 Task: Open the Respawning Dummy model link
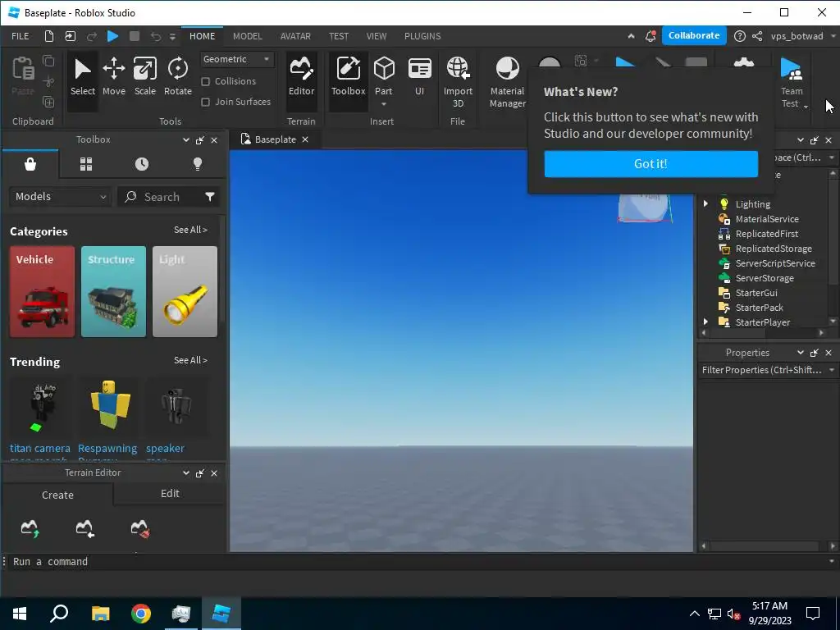tap(107, 448)
